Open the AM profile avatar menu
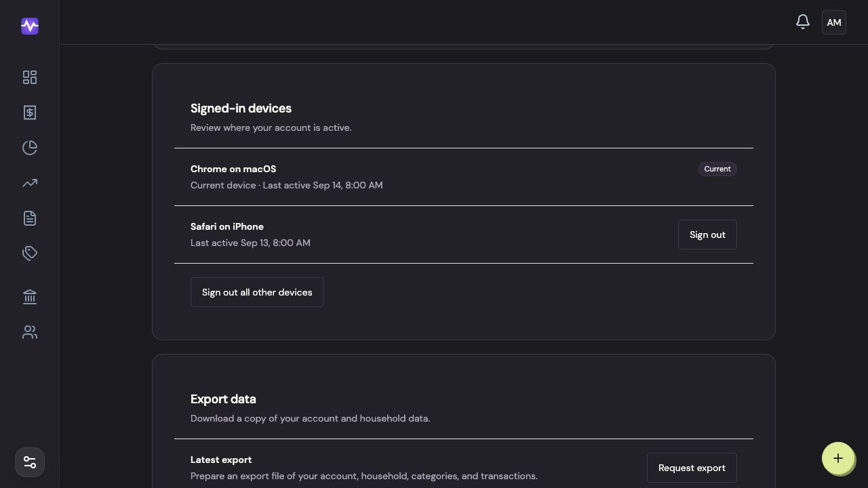The image size is (868, 488). point(834,22)
